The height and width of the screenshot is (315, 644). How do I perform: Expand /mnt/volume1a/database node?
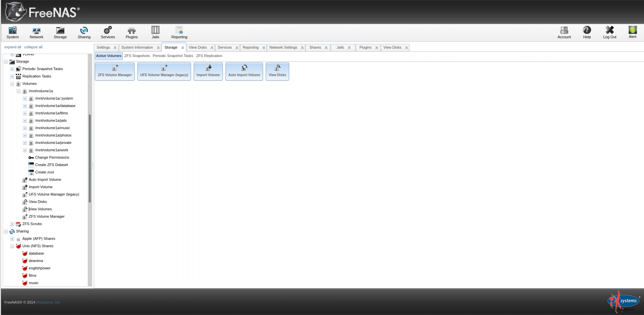(x=25, y=106)
